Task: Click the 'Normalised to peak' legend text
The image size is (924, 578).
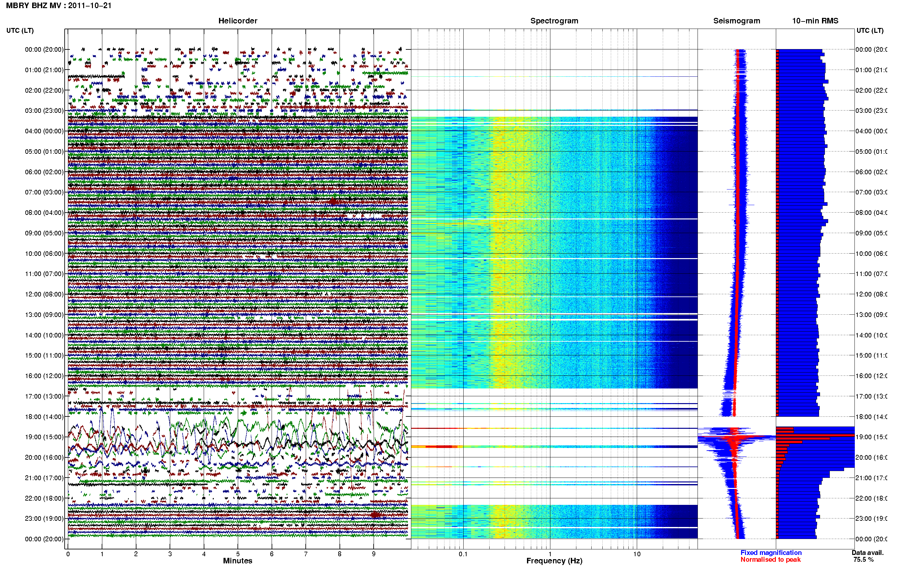Action: click(770, 560)
